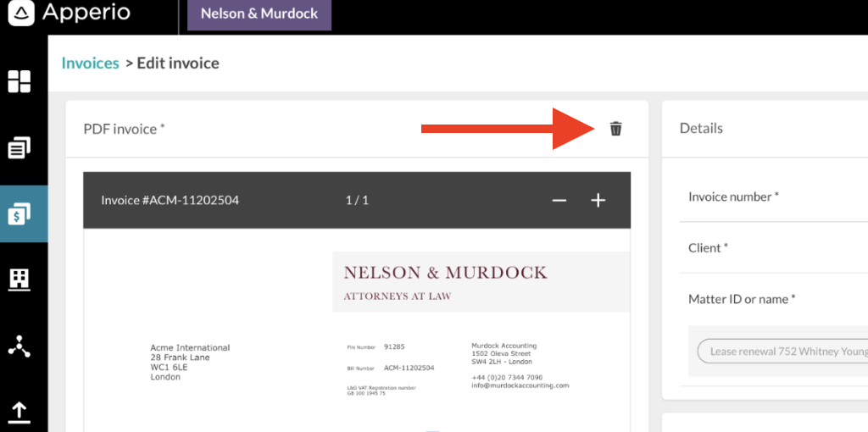Click the Details panel heading
Viewport: 868px width, 432px height.
pyautogui.click(x=701, y=128)
